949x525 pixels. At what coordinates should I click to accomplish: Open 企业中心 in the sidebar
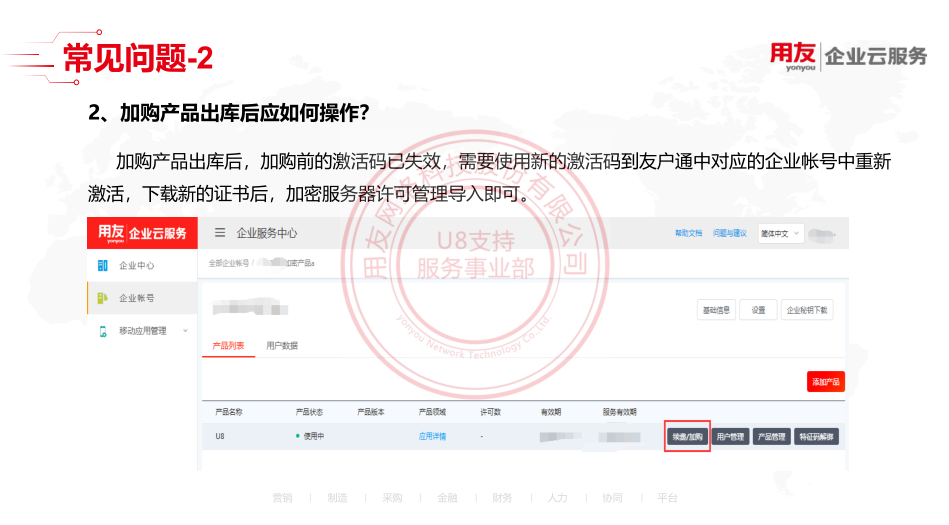coord(137,265)
